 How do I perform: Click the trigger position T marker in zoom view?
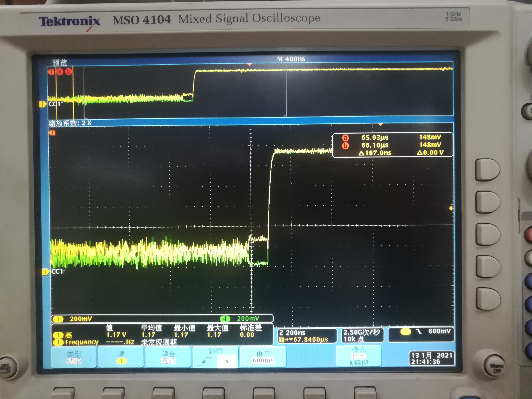coord(52,133)
